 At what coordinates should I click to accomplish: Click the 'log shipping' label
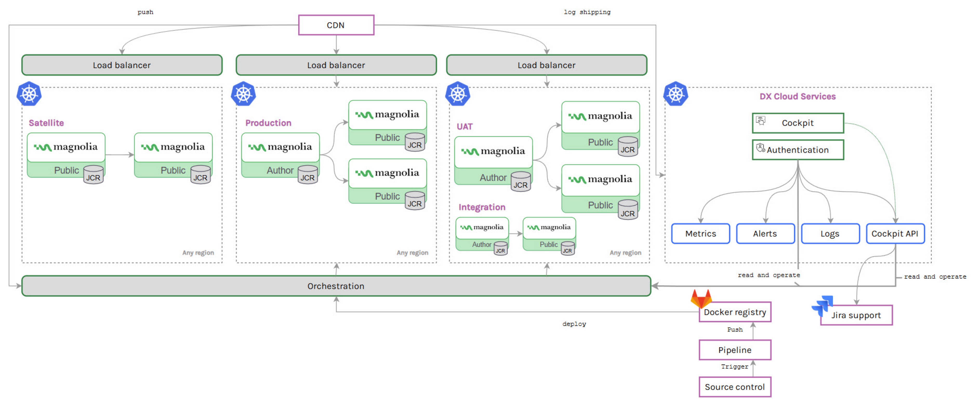point(587,12)
